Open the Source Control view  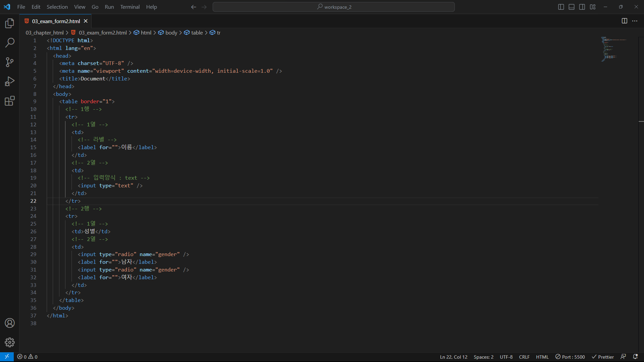click(x=10, y=62)
